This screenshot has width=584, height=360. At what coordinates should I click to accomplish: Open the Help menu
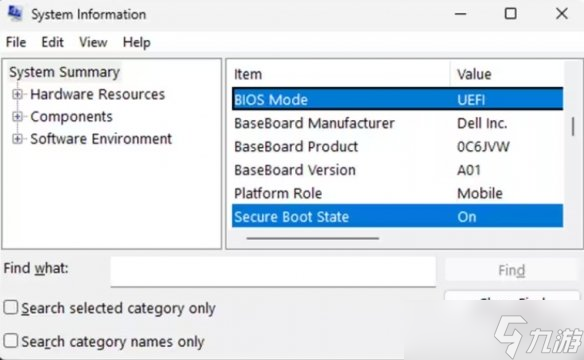(x=137, y=42)
